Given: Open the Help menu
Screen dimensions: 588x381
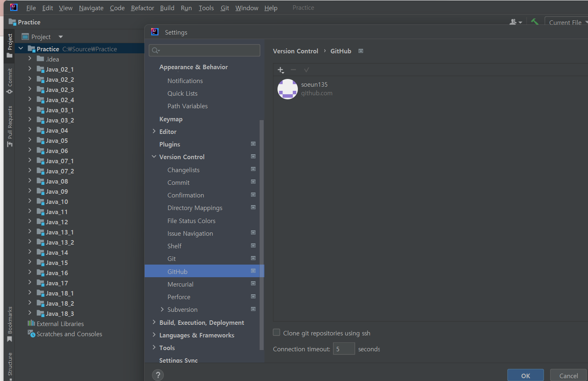Looking at the screenshot, I should pos(271,8).
